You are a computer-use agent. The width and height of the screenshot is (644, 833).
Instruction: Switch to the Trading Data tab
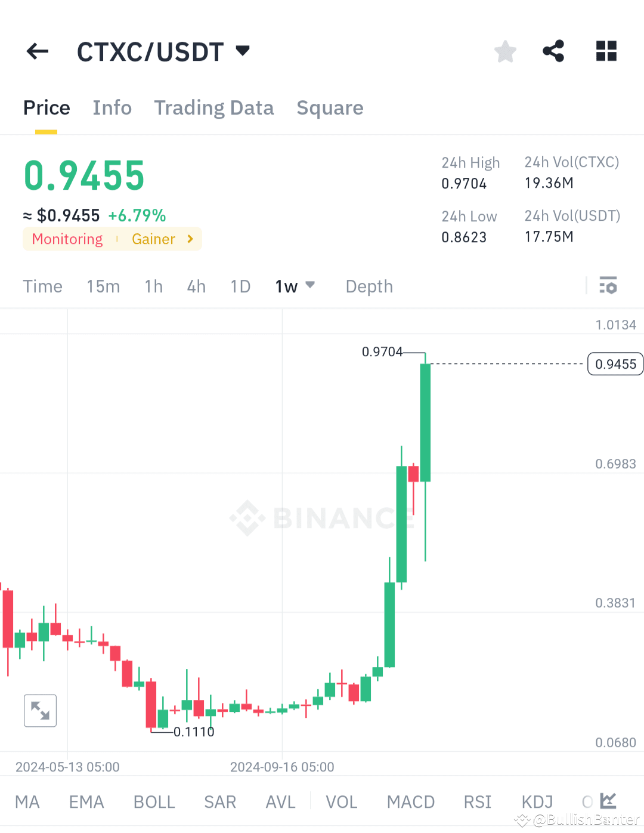click(214, 108)
